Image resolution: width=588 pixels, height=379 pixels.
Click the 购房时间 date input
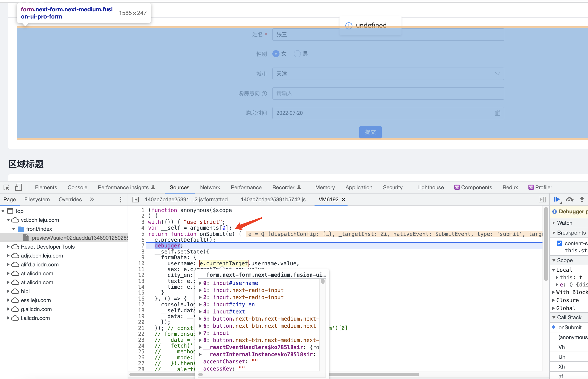pos(388,113)
